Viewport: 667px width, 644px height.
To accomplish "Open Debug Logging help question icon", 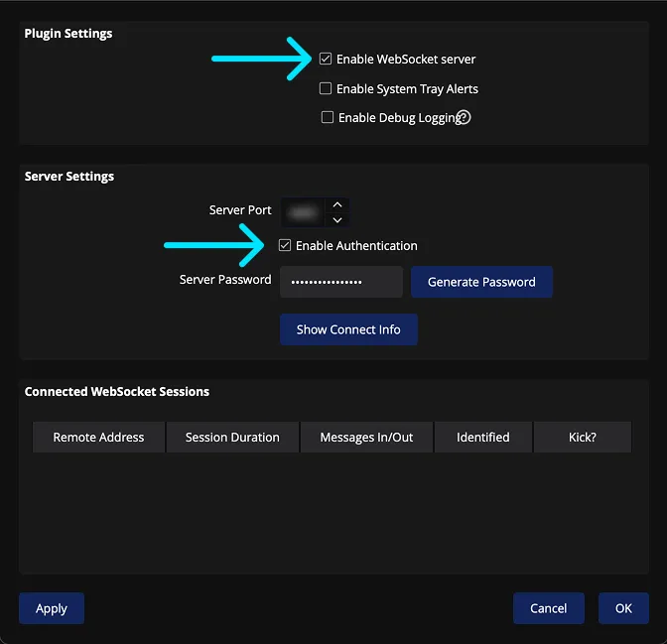I will click(465, 117).
